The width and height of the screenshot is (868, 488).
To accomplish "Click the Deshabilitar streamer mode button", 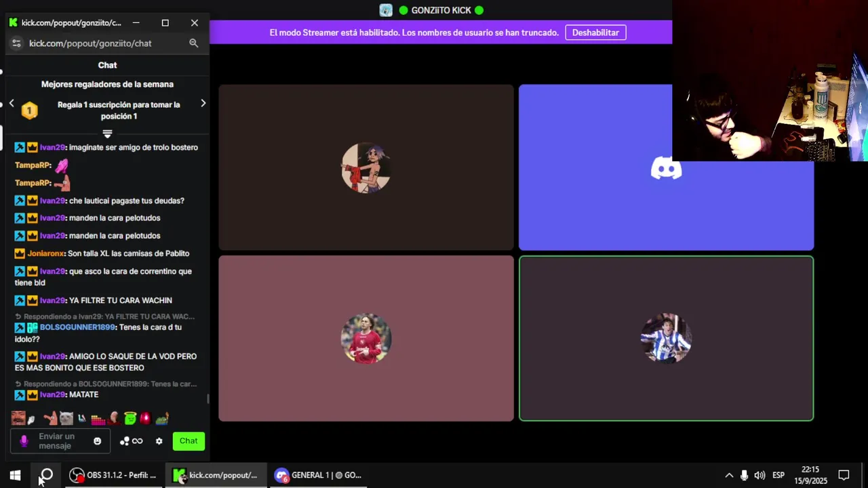I will (x=595, y=33).
